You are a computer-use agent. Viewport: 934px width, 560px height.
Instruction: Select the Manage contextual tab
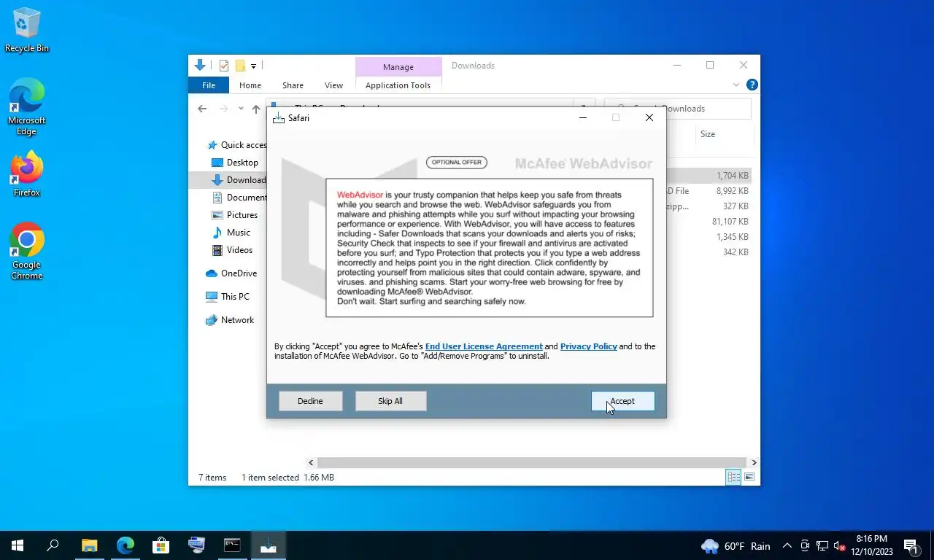pos(398,67)
